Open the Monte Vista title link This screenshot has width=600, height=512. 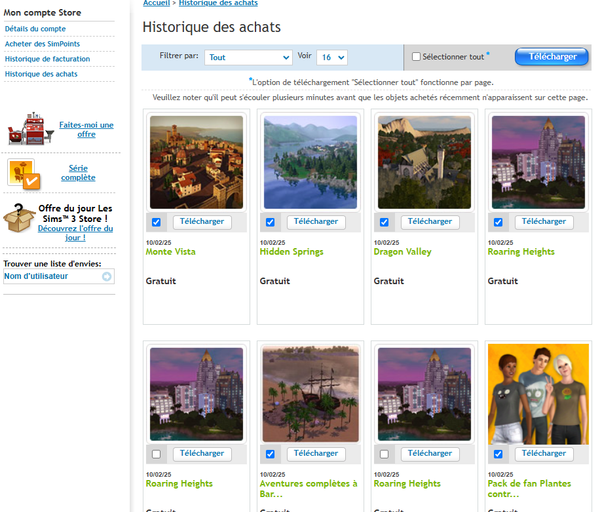click(171, 252)
